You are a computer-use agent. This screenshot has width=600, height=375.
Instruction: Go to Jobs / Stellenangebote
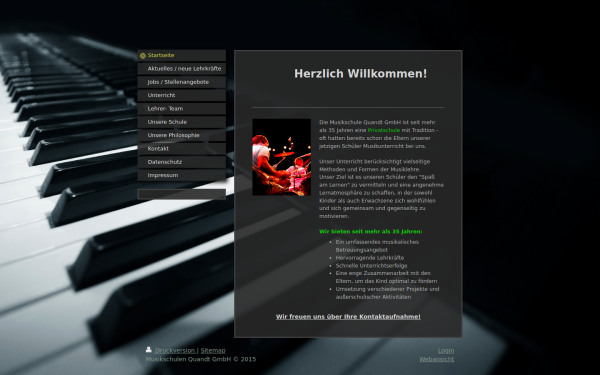click(x=181, y=82)
